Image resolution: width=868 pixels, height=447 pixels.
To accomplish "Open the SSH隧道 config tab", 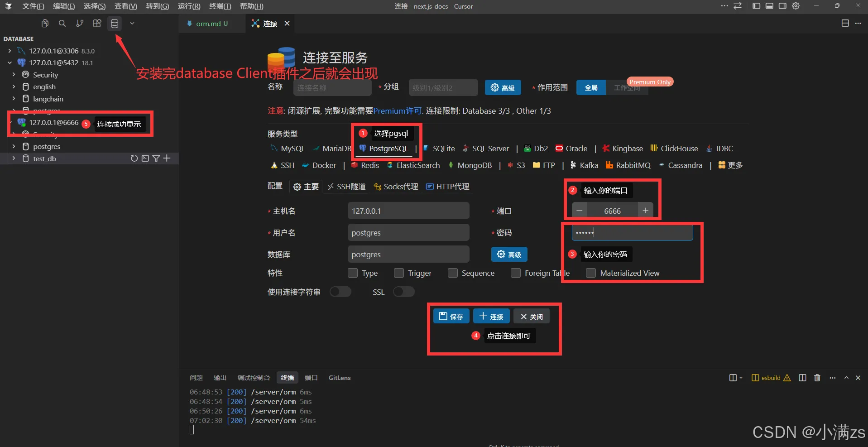I will tap(346, 187).
